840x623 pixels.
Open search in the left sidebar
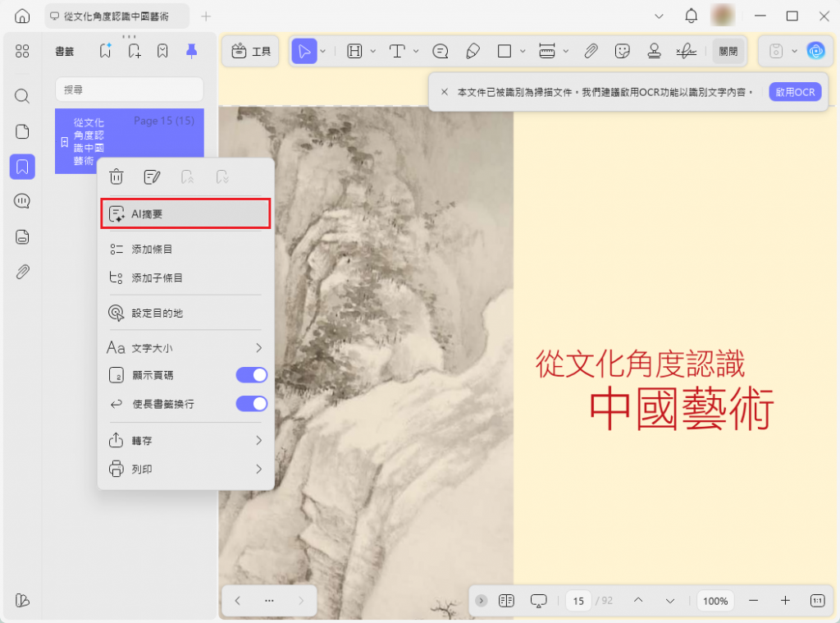pyautogui.click(x=22, y=95)
